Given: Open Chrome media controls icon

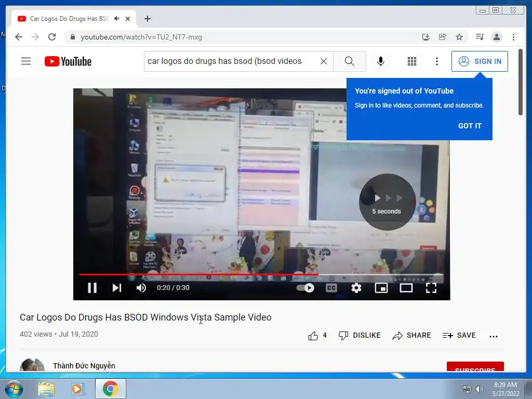Looking at the screenshot, I should (x=480, y=37).
